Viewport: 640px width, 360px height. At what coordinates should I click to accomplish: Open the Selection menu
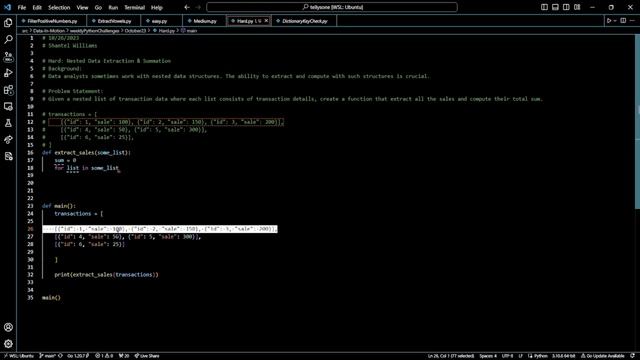click(x=59, y=7)
